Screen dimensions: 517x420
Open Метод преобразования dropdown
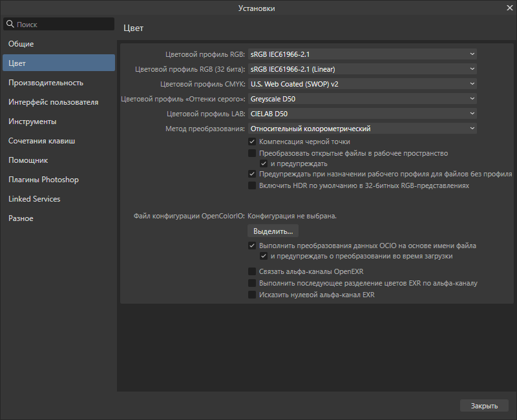click(362, 129)
